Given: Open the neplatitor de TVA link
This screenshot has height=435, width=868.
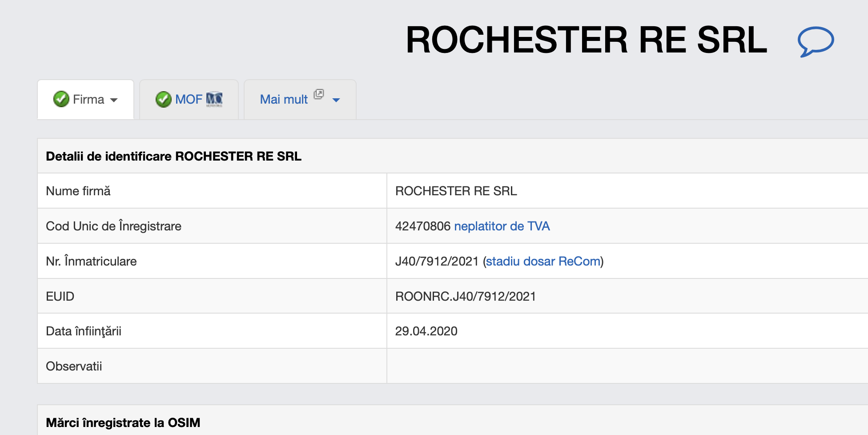Looking at the screenshot, I should tap(502, 226).
